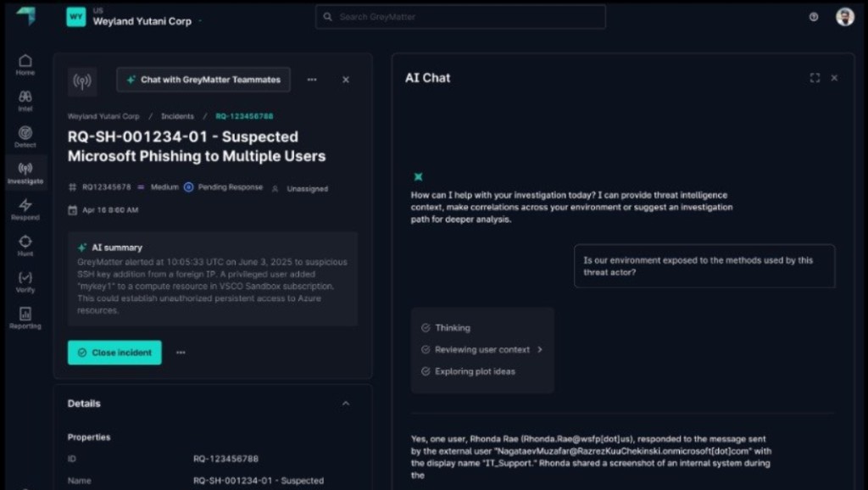Screen dimensions: 868x490
Task: Click Weyland Yutani Corp breadcrumb
Action: [103, 116]
